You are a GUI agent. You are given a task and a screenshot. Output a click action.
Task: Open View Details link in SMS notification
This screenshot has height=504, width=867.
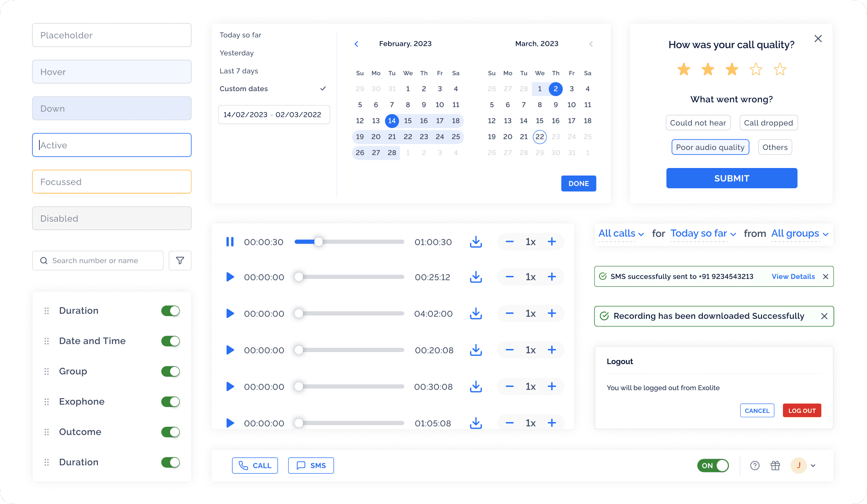pos(793,276)
